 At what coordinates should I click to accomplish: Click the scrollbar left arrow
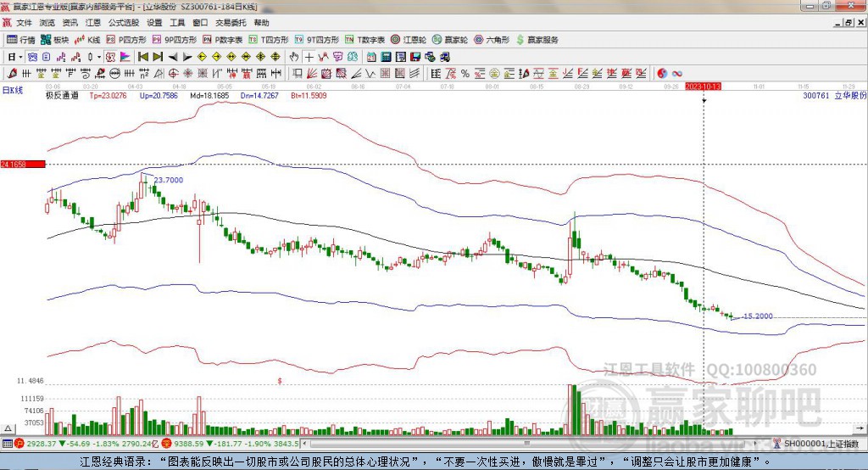304,444
